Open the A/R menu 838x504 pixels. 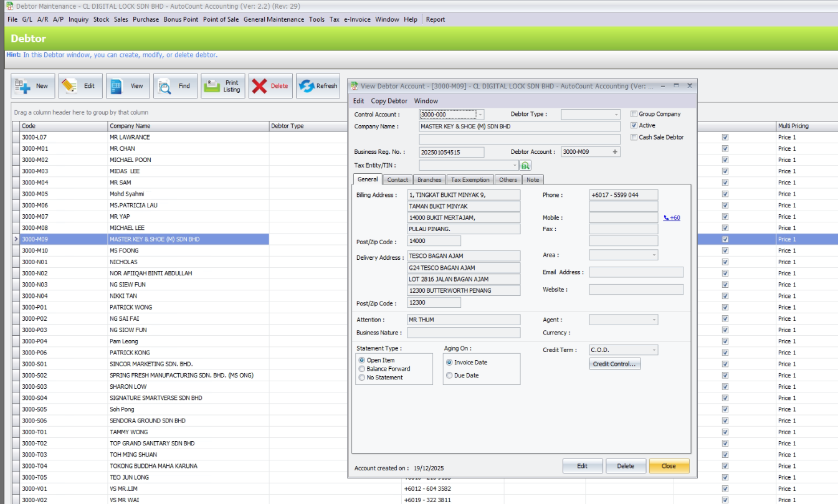[x=43, y=19]
